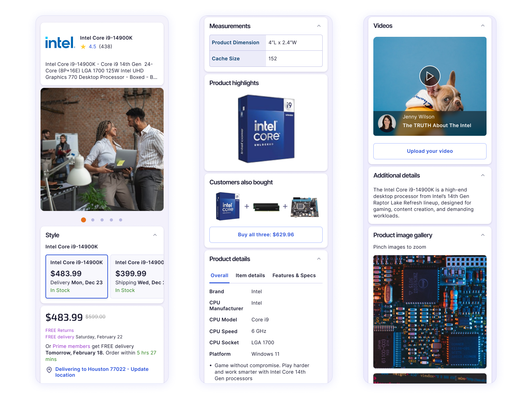Choose the $399.99 style option

137,277
